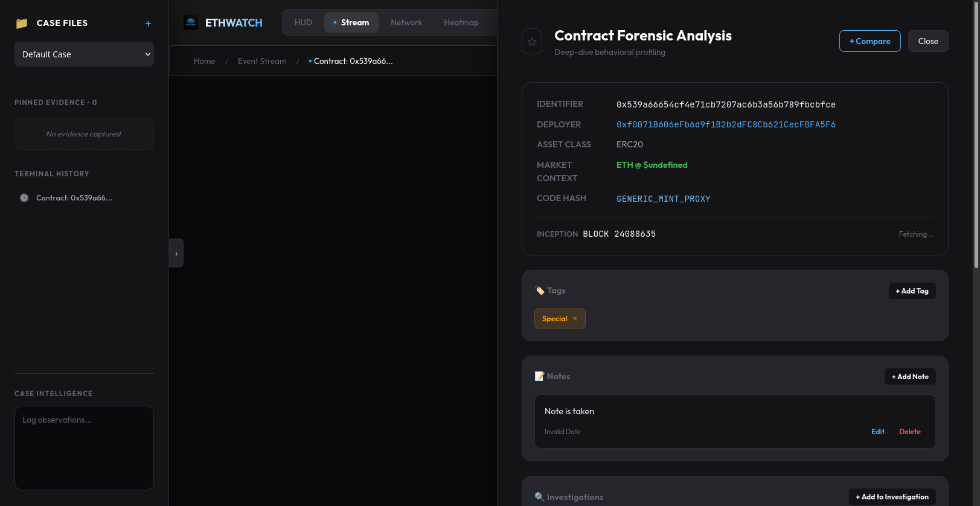
Task: Switch to the HUD tab
Action: 303,23
